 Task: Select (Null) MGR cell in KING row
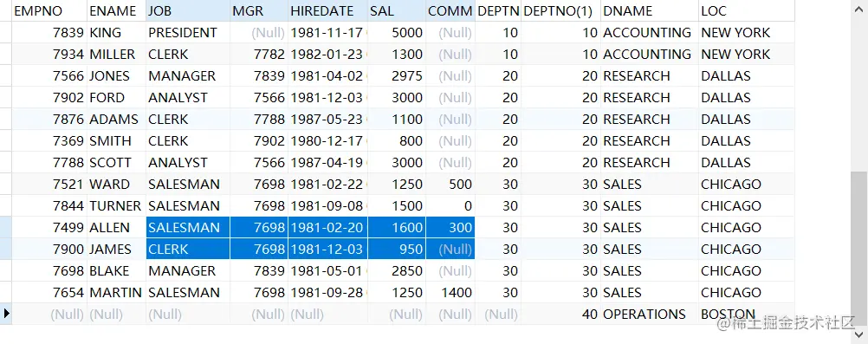coord(258,33)
